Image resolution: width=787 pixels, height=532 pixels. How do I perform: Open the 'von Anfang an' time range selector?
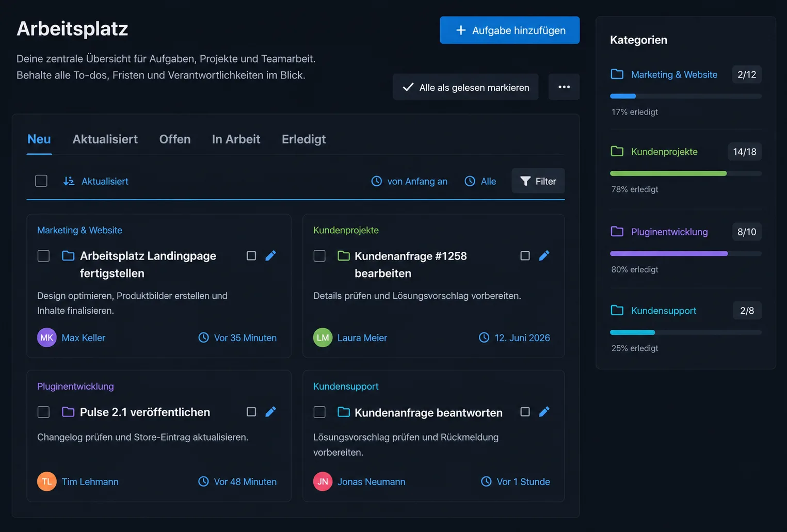pyautogui.click(x=409, y=181)
